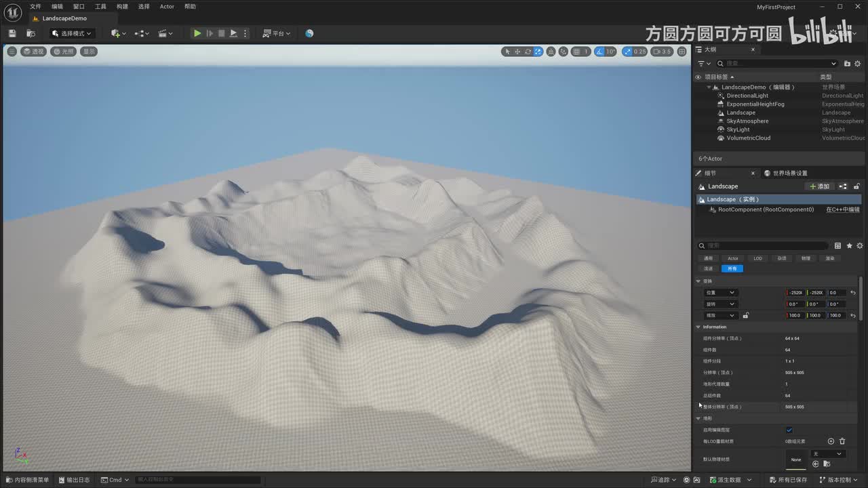Click the Stop simulation button

pos(221,33)
